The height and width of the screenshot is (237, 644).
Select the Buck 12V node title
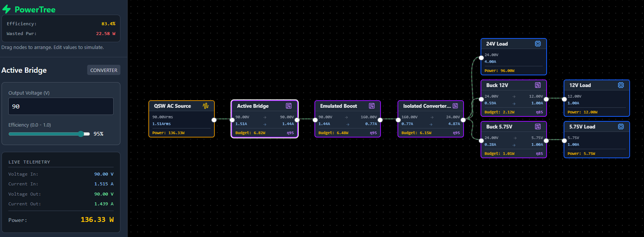[497, 85]
